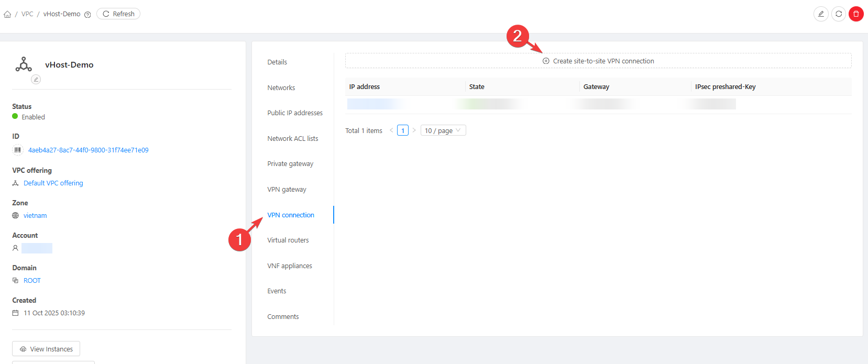Select page 1 in pagination

402,130
